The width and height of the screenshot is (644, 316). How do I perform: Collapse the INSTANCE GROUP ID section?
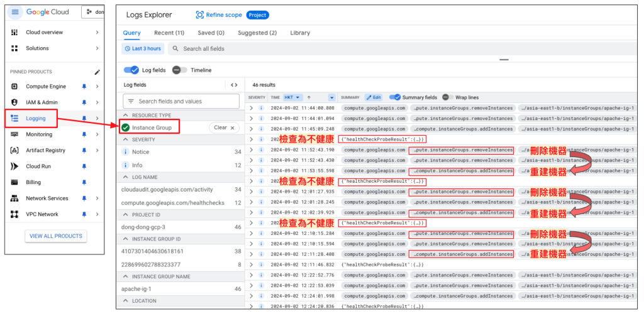tap(126, 239)
